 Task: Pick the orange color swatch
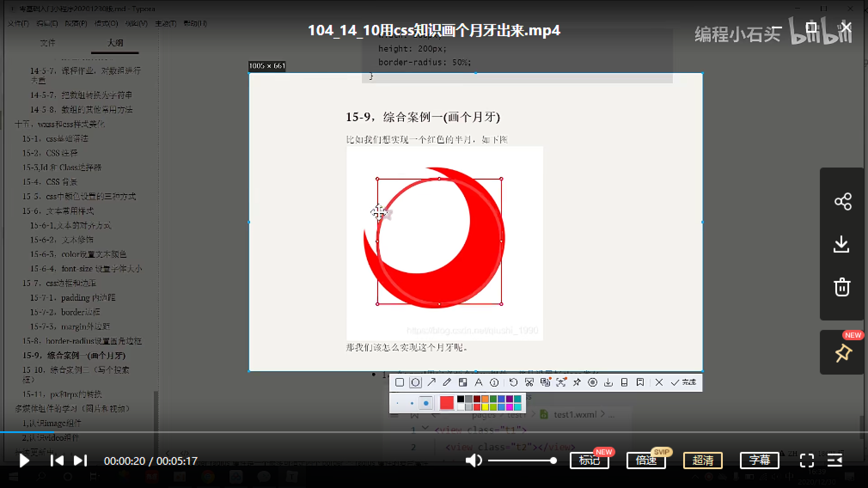tap(485, 399)
